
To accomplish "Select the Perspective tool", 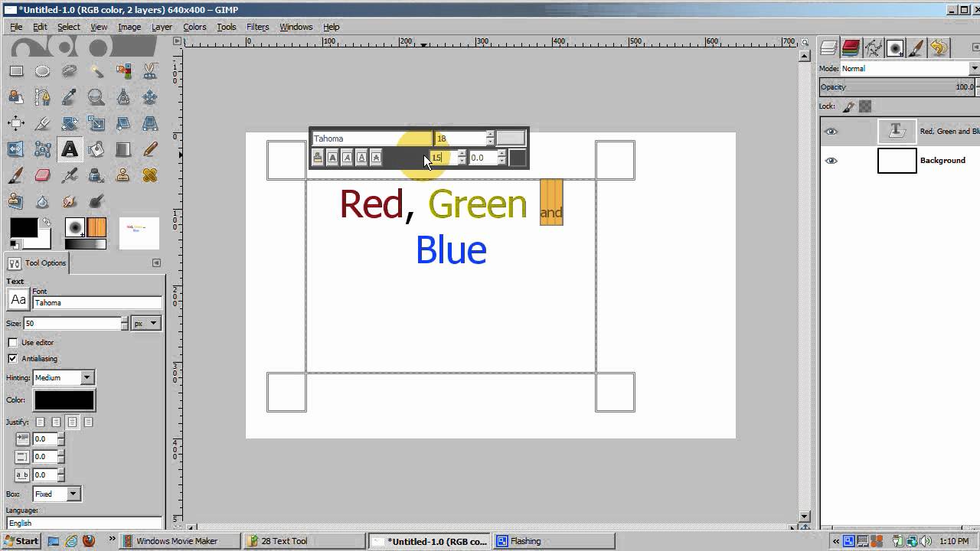I will click(x=150, y=123).
